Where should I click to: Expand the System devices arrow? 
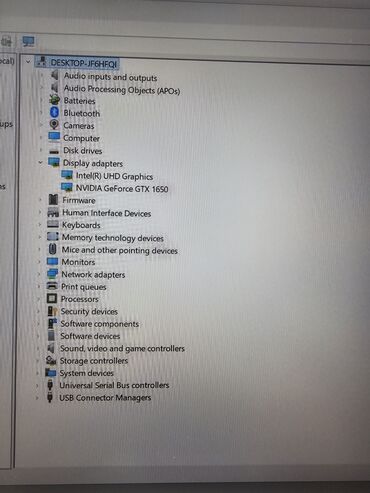38,373
